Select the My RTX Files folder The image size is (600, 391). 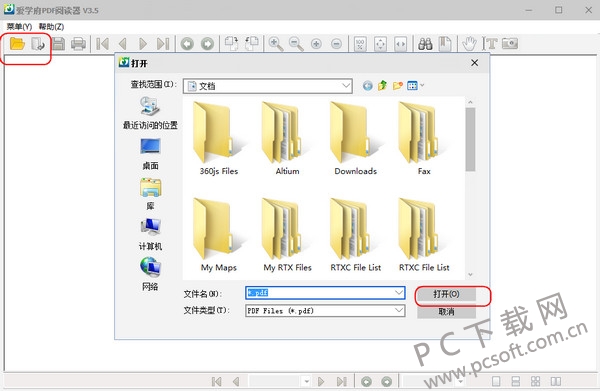click(x=287, y=235)
